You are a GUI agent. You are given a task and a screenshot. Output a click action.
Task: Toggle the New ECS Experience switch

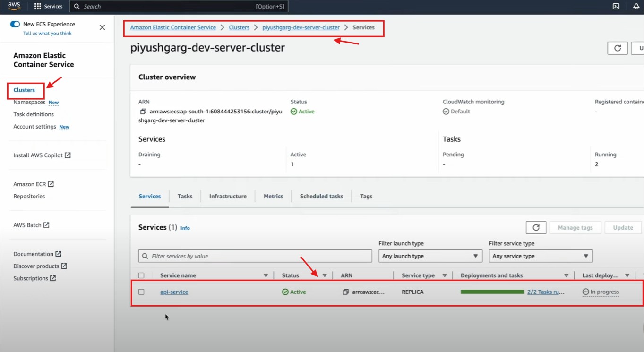tap(15, 24)
